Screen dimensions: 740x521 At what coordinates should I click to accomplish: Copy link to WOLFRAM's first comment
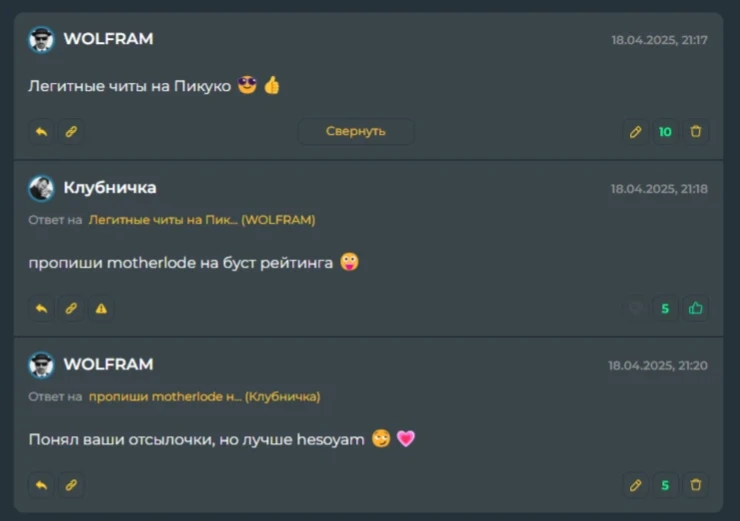pos(71,131)
